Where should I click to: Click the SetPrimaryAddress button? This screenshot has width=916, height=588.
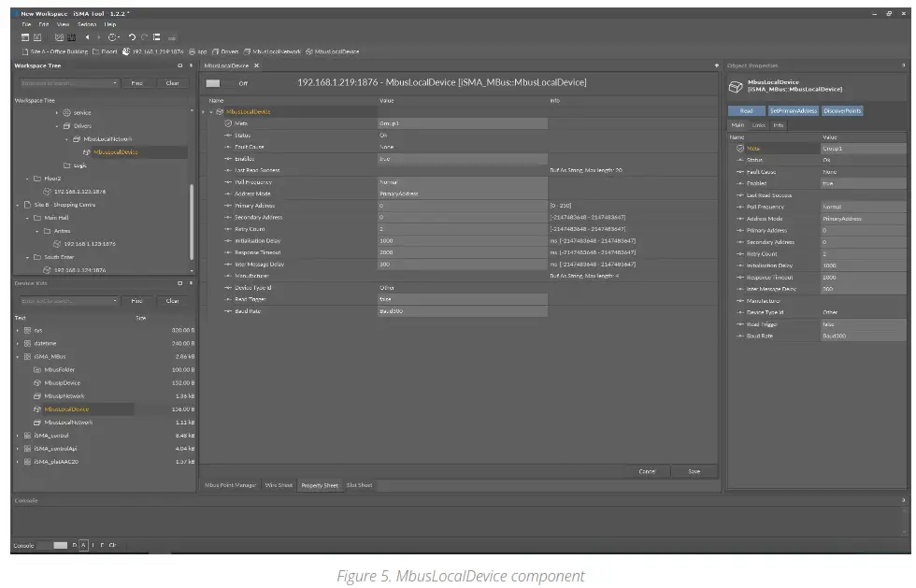pos(793,110)
